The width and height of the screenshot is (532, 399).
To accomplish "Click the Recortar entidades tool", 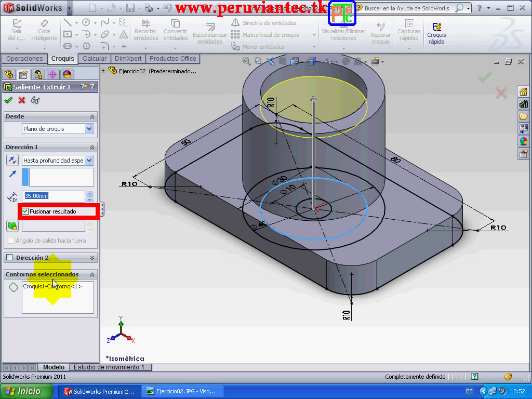I will coord(146,31).
